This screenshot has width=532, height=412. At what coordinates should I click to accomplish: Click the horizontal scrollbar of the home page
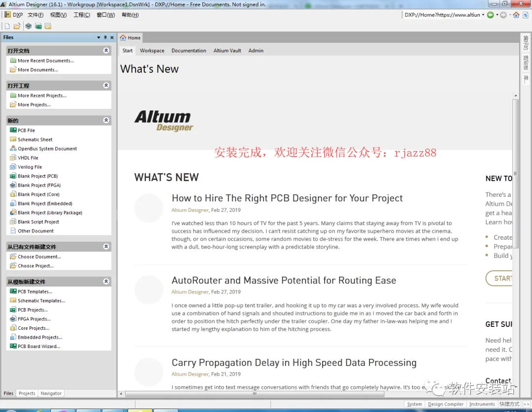pos(255,394)
